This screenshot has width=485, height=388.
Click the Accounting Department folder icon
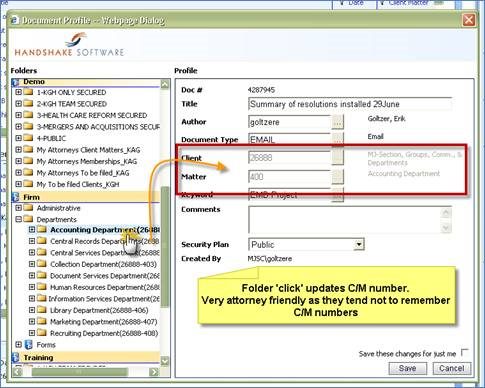pos(42,230)
